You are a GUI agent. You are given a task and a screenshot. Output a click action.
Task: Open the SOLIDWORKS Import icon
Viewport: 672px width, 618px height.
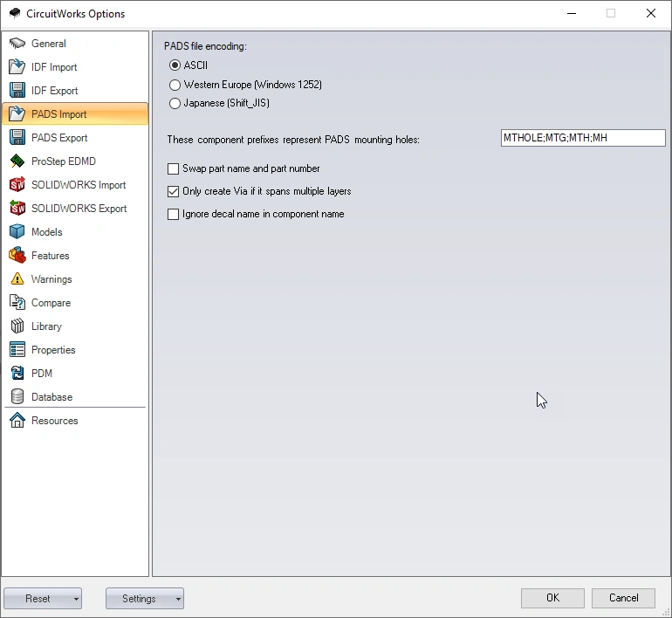coord(17,185)
